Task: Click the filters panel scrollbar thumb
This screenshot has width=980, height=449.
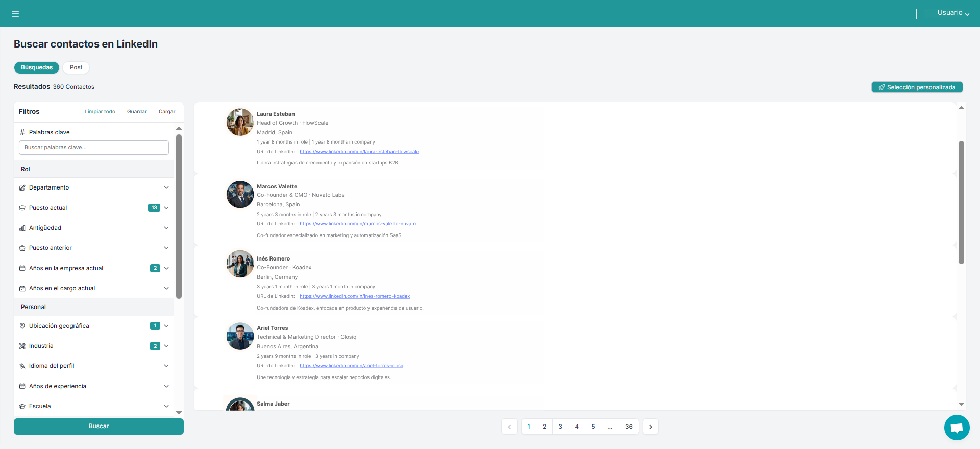Action: (179, 217)
